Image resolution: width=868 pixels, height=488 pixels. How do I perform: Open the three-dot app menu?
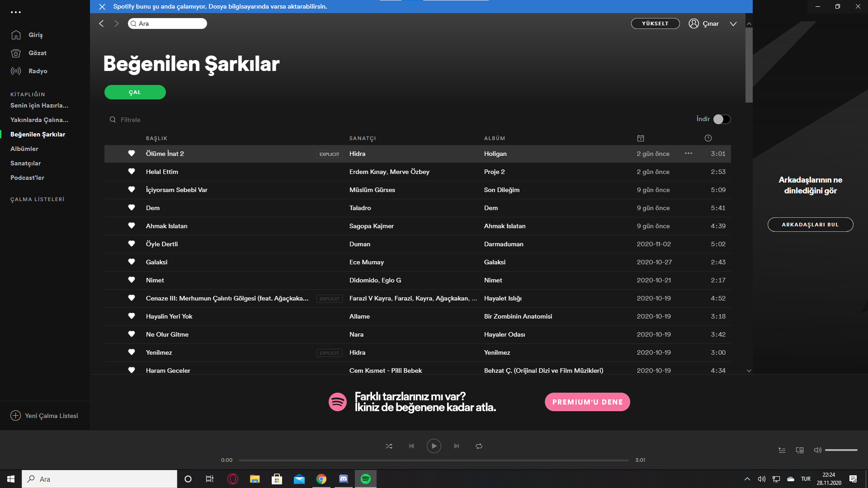16,12
